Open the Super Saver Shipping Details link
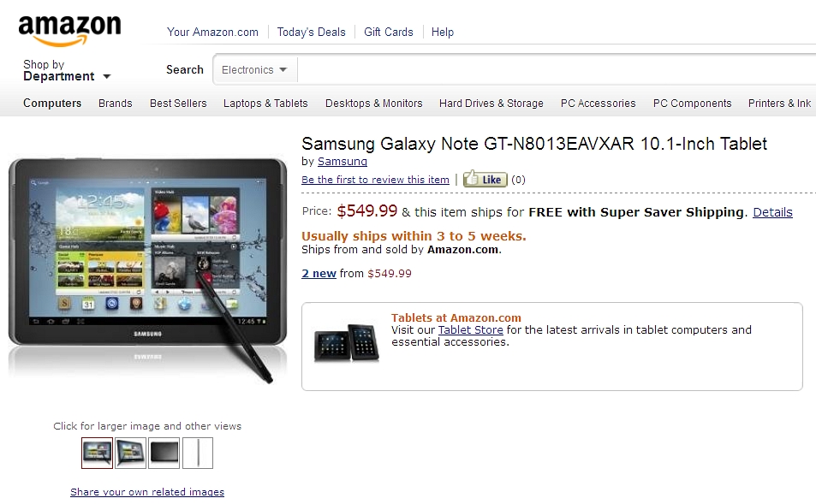Screen dimensions: 816x504 coord(772,212)
